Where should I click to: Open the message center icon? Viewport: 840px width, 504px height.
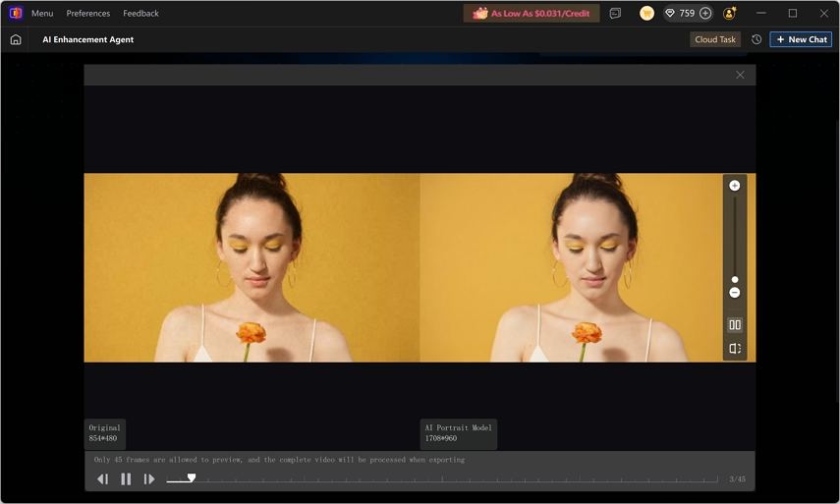click(615, 14)
